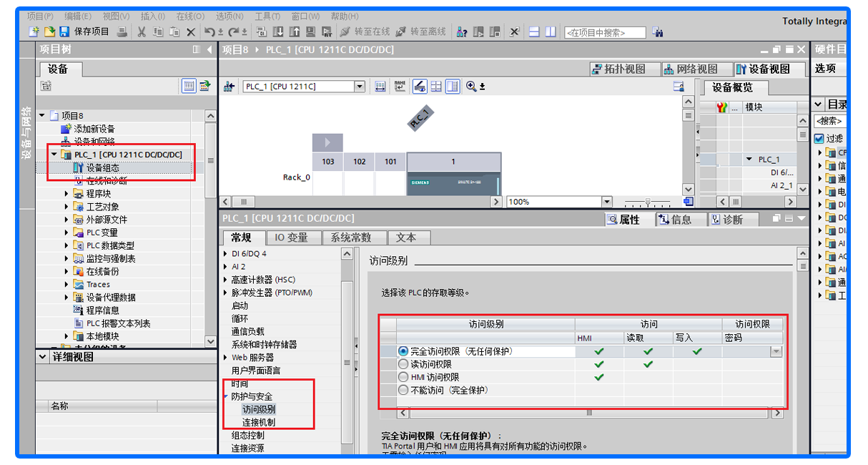868x465 pixels.
Task: Click the Paste icon in toolbar
Action: pyautogui.click(x=174, y=31)
